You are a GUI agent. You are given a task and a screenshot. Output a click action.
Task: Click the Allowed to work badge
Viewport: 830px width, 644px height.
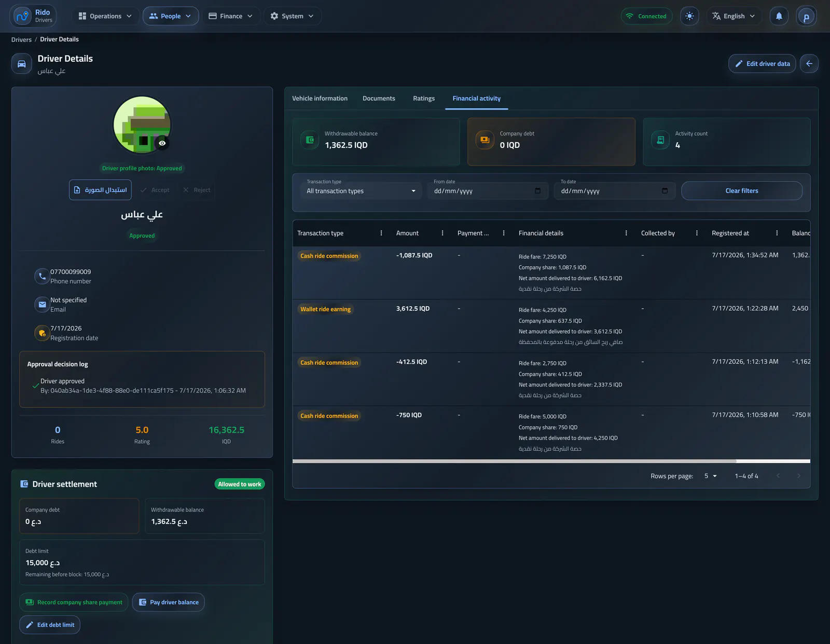[x=240, y=484]
